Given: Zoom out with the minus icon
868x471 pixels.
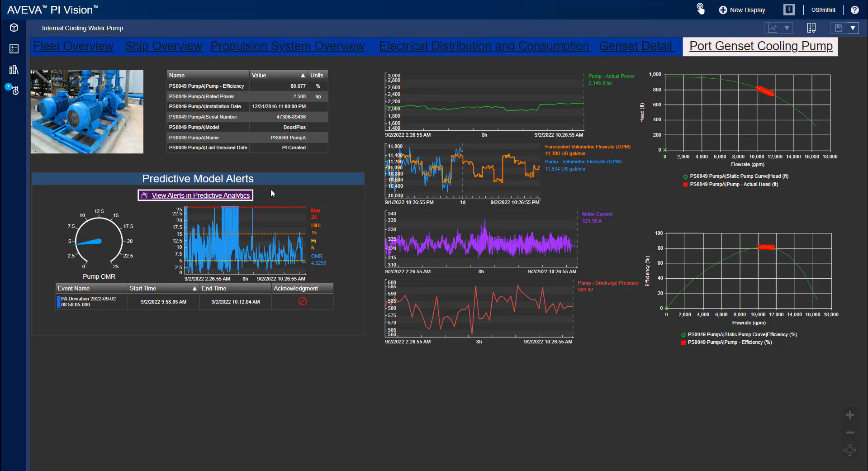Looking at the screenshot, I should point(850,433).
